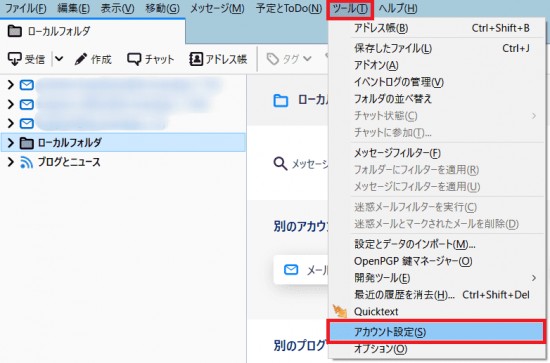Choose アドレス帳(B) in the Tools menu
The image size is (550, 363).
pos(437,28)
